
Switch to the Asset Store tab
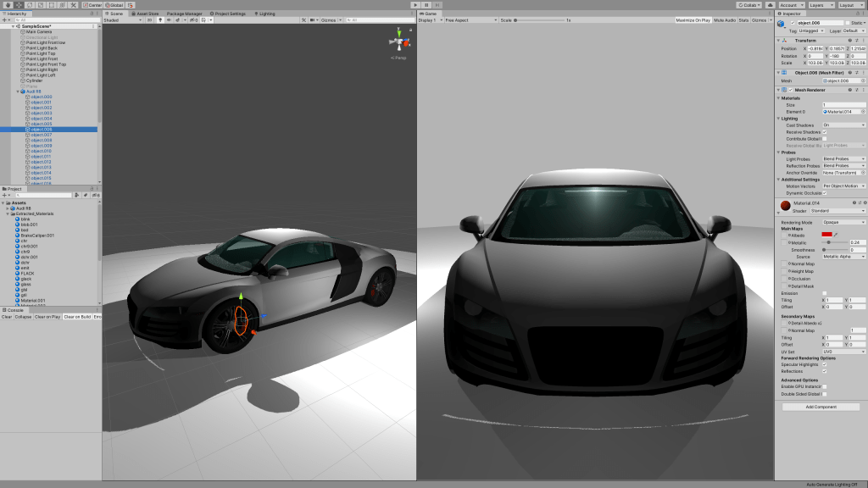[x=147, y=14]
